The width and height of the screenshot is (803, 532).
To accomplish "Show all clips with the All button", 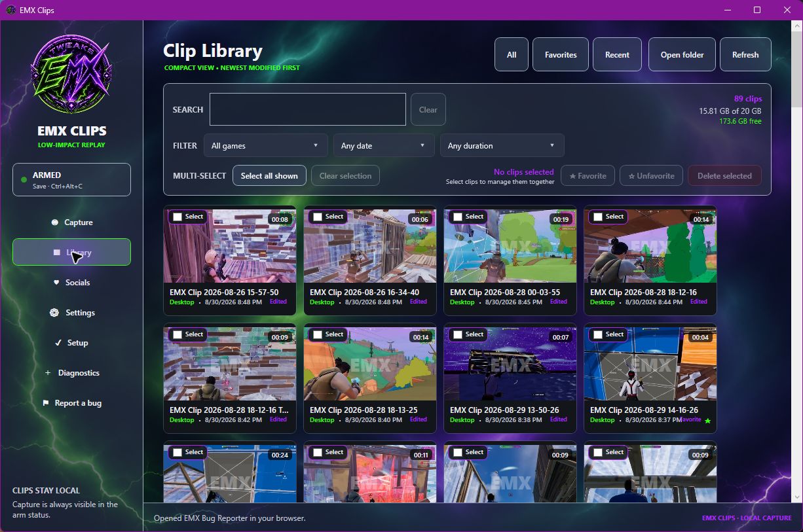I will (512, 54).
